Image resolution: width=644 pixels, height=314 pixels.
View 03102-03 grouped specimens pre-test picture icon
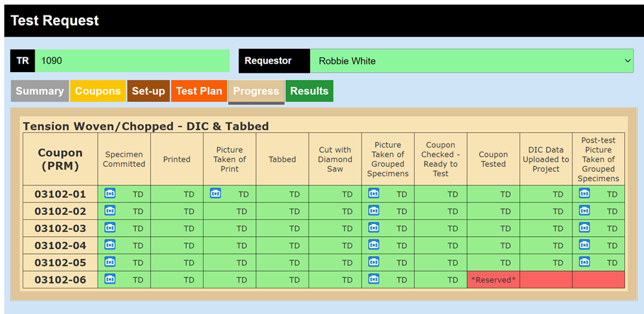(x=374, y=228)
